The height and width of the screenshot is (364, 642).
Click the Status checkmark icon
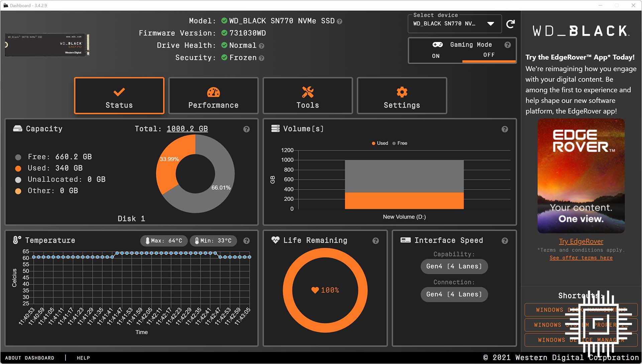[119, 92]
